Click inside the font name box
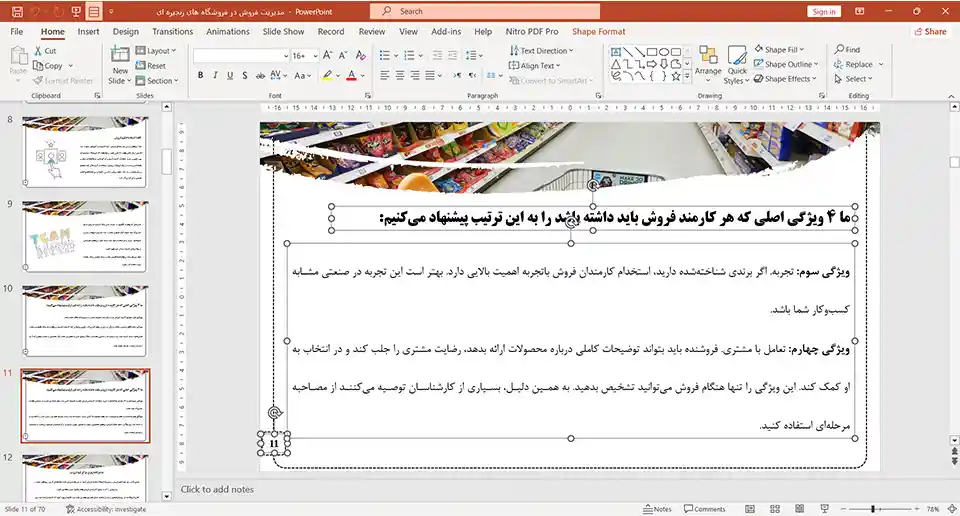Screen dimensions: 960x516 point(238,56)
